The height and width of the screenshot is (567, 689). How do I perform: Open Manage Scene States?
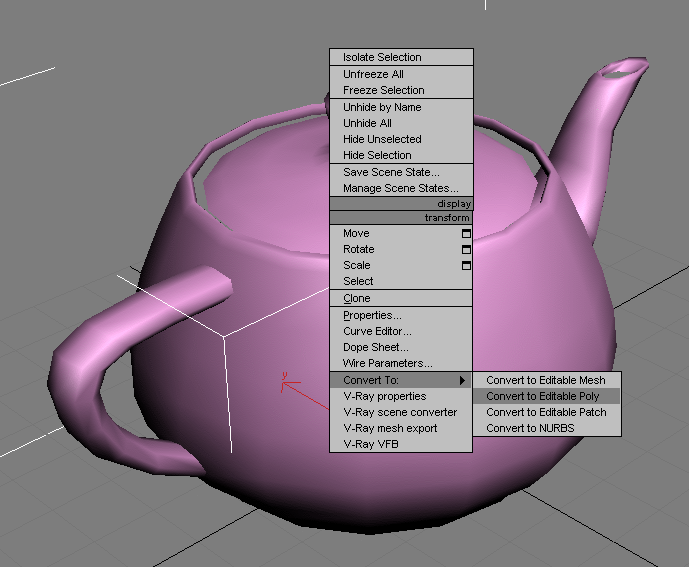pyautogui.click(x=401, y=188)
